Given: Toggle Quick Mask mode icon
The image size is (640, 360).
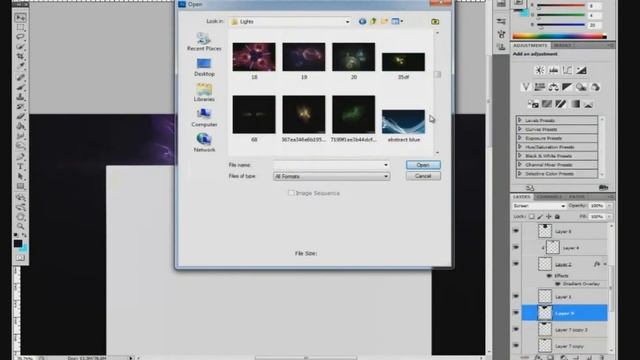Looking at the screenshot, I should [20, 258].
